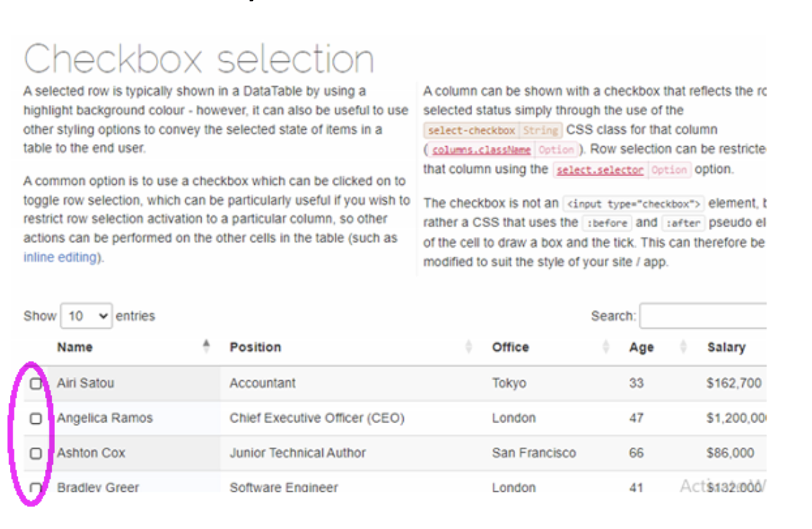
Task: Click the Position column sort icon
Action: 469,347
